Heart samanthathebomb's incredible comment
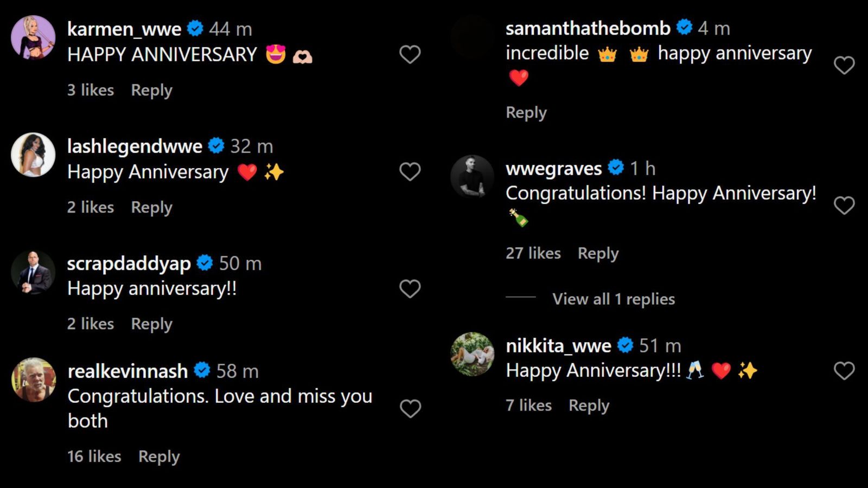 [844, 65]
